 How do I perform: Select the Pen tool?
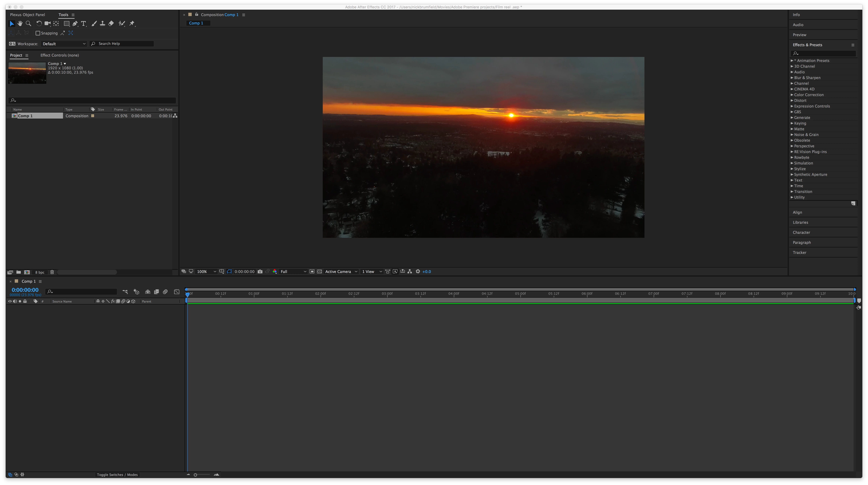click(x=75, y=24)
